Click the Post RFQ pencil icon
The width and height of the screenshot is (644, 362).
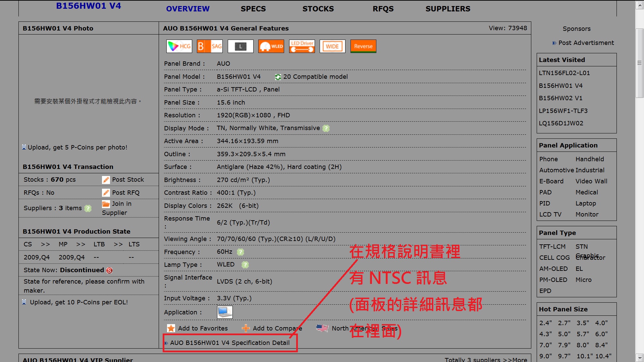[x=106, y=193]
